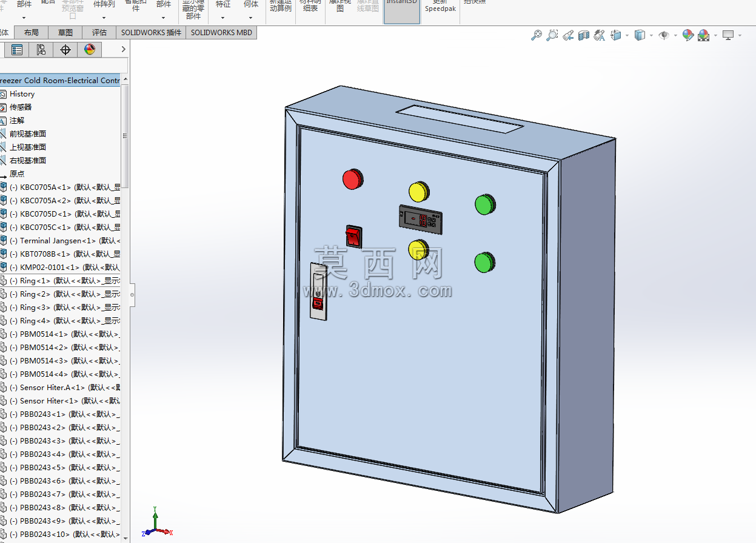
Task: Open the dropdown arrow under 何体
Action: [250, 18]
